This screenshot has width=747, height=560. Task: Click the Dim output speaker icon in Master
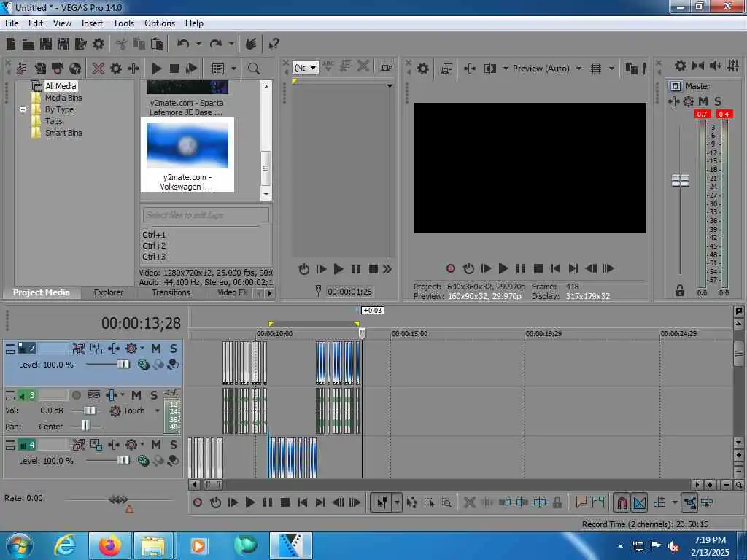coord(716,65)
